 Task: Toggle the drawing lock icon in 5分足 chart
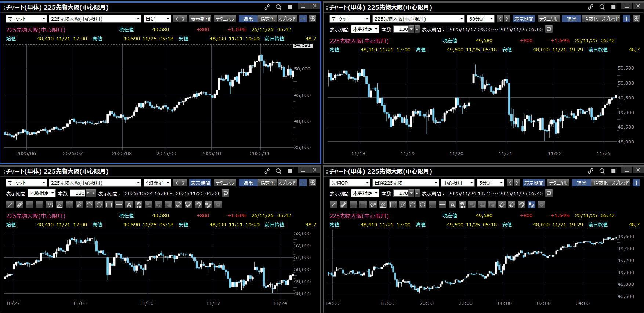531,205
